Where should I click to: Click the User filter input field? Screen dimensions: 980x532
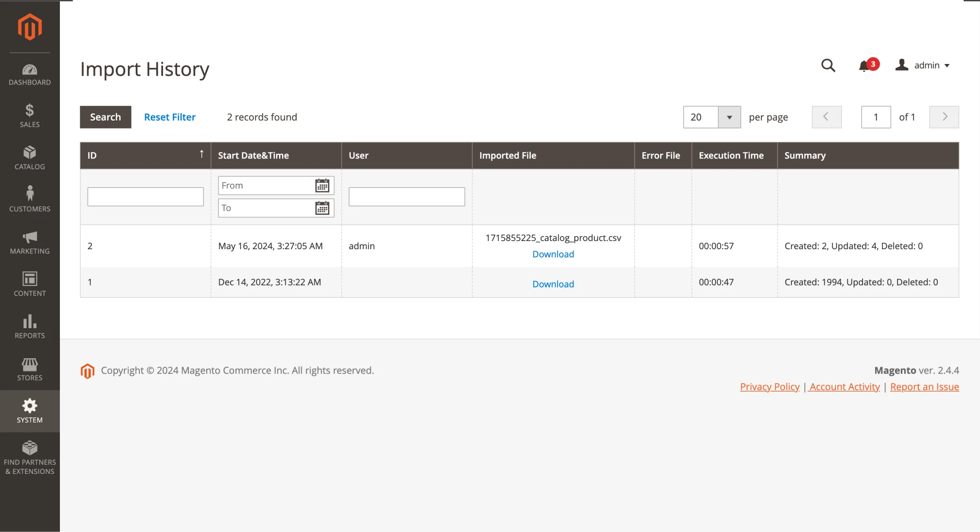pyautogui.click(x=407, y=197)
